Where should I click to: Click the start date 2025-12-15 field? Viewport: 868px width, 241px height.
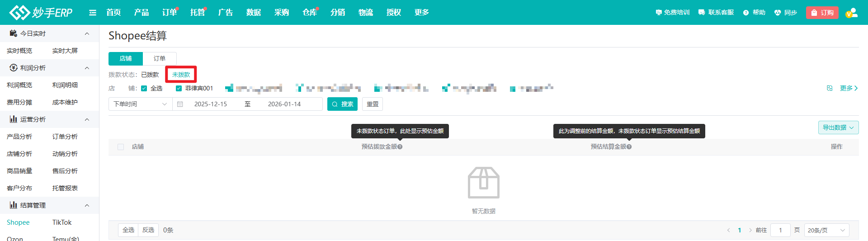click(211, 104)
